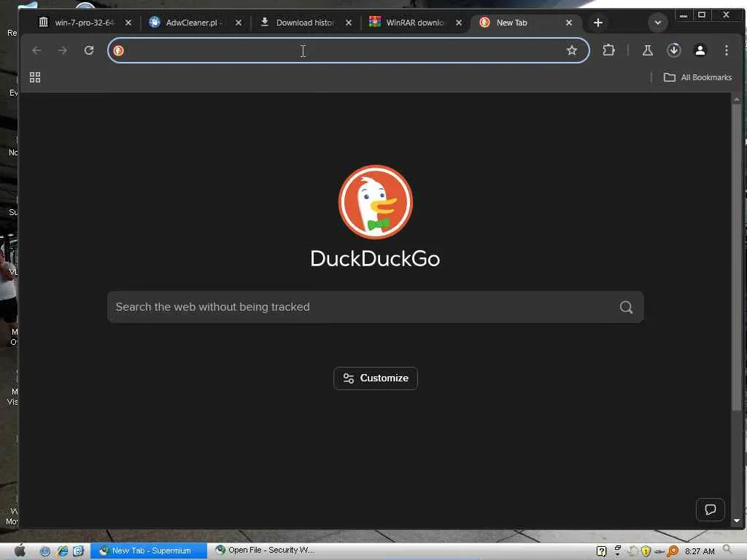Click the New Tab - Supermium taskbar button

(149, 551)
